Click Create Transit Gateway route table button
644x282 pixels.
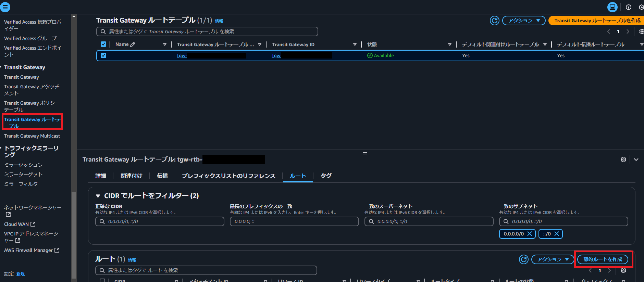(x=597, y=21)
